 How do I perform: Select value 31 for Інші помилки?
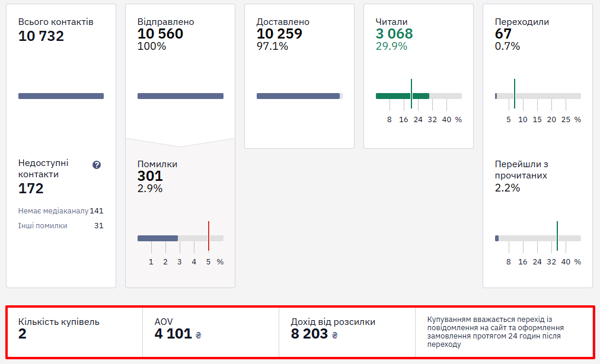(99, 226)
